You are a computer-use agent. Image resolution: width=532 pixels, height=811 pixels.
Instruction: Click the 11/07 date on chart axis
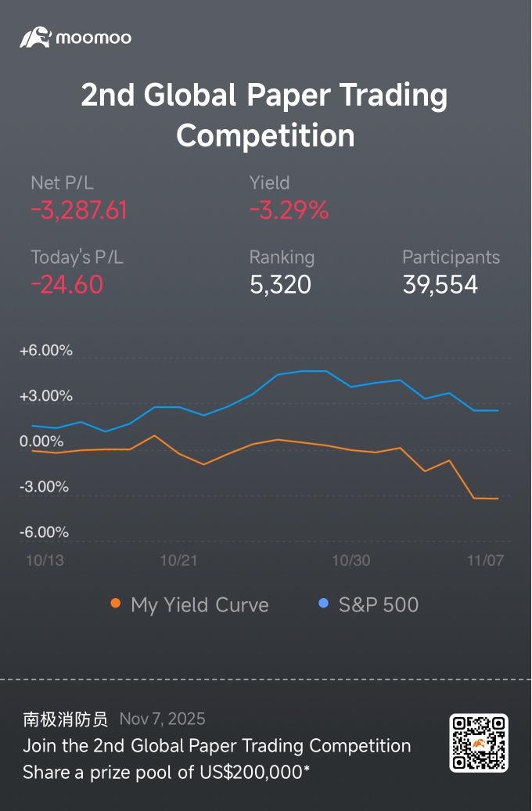tap(484, 560)
